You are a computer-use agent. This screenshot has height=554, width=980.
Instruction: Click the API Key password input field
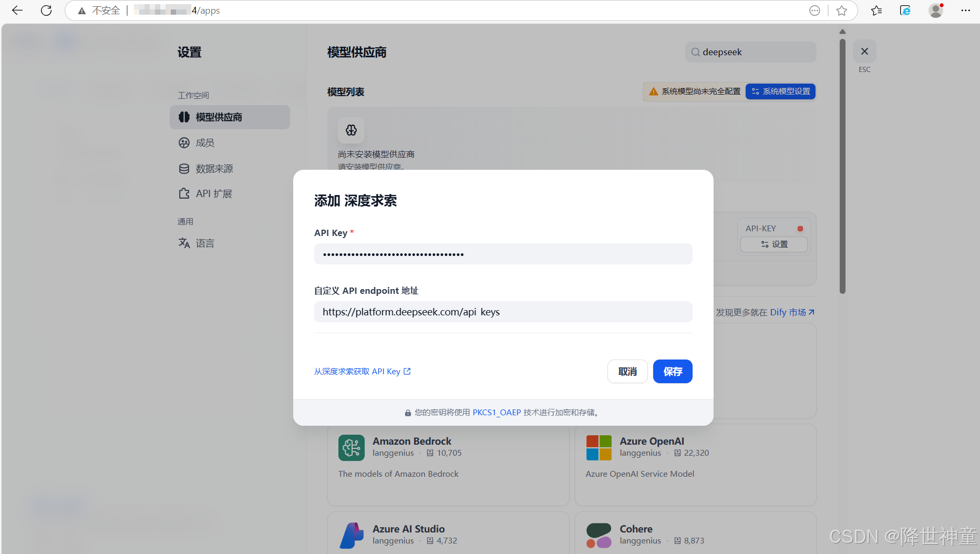pos(503,254)
